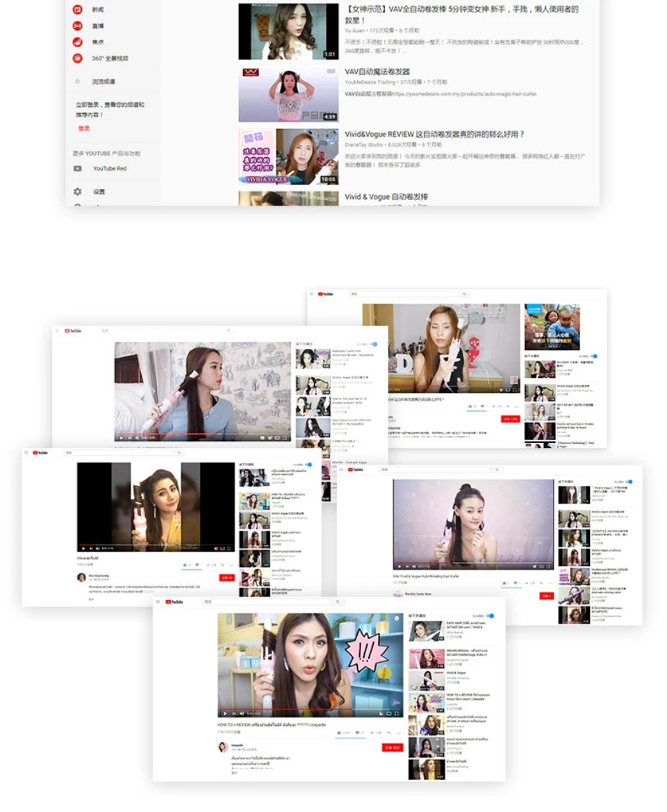Click YouTube logo in the black-pillarbox video window
This screenshot has width=667, height=812.
(x=40, y=453)
